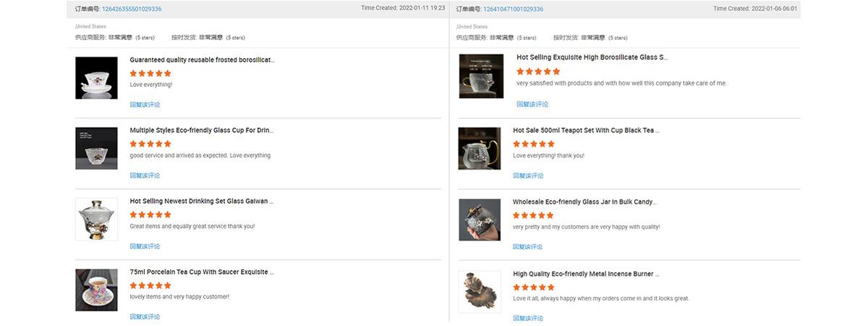868x326 pixels.
Task: Open order number 126410471001029336 link
Action: 513,9
